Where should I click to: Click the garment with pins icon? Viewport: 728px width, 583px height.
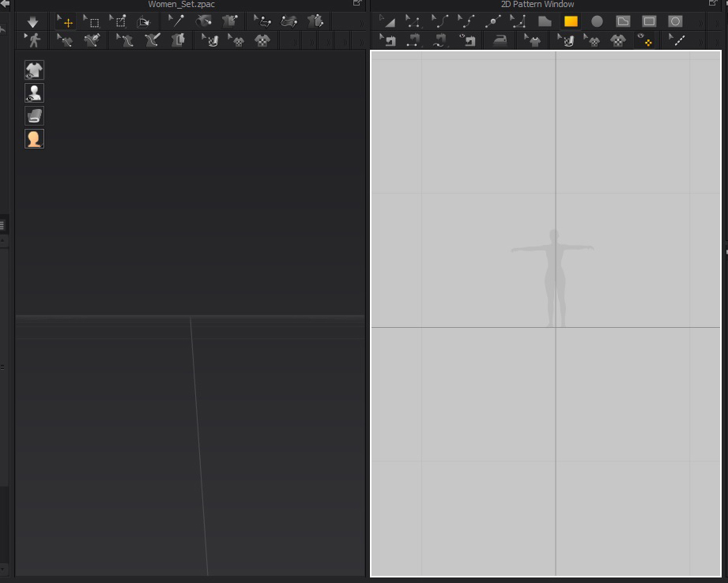(315, 21)
